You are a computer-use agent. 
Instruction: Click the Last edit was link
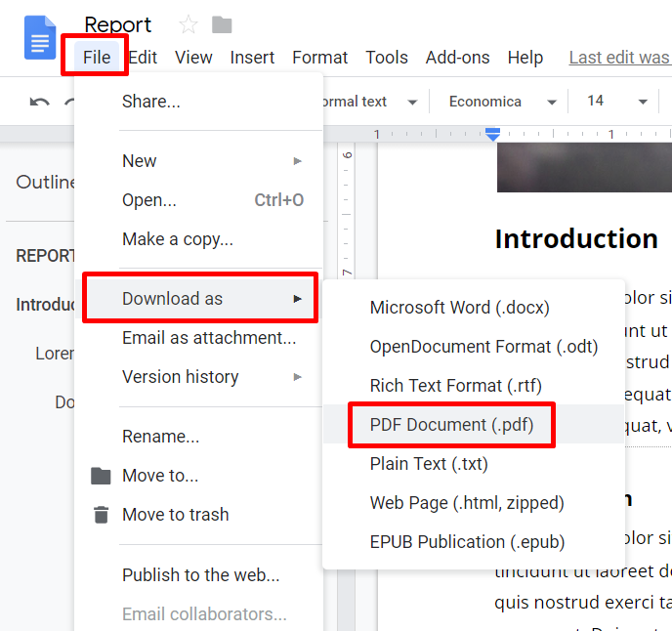tap(618, 58)
